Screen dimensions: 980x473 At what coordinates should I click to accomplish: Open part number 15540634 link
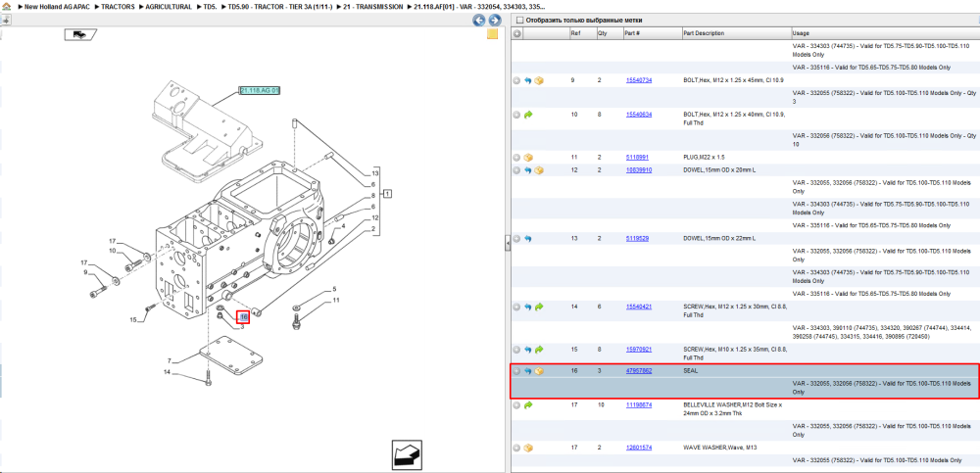click(x=639, y=115)
